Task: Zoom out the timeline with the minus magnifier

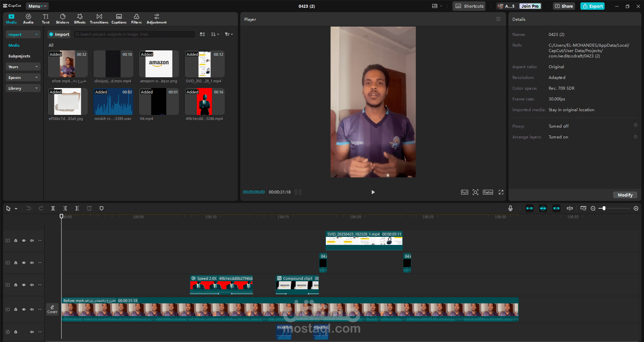Action: 593,208
